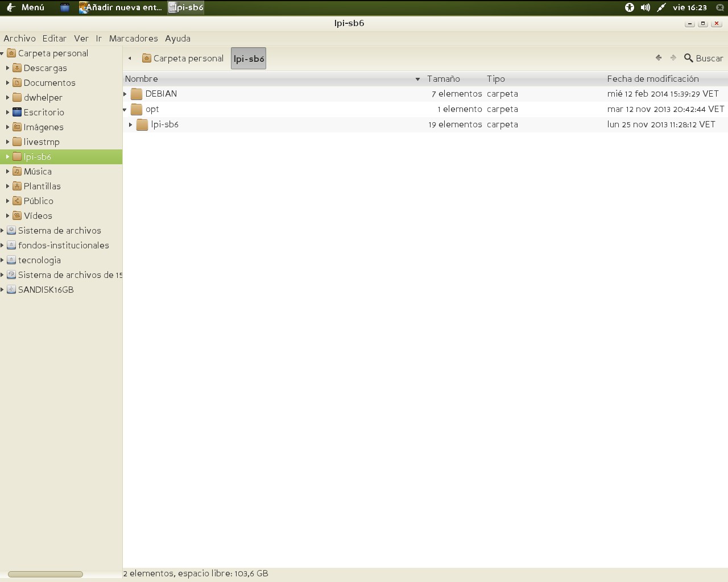Expand Descargas in the sidebar tree

pyautogui.click(x=7, y=68)
